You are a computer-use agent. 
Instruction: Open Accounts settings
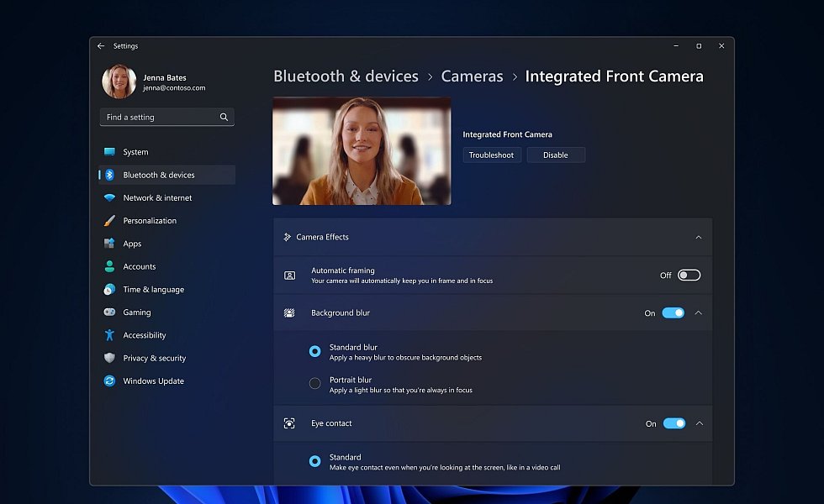(x=167, y=266)
